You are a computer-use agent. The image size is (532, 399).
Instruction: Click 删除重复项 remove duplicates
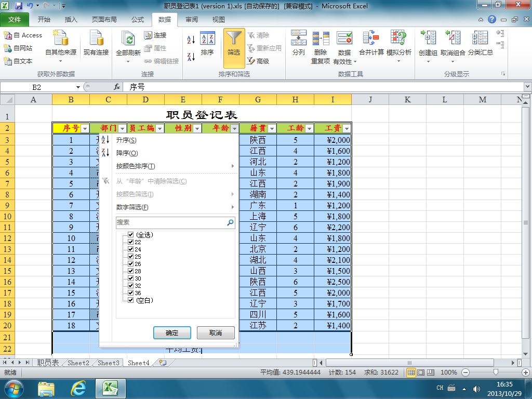tap(321, 47)
